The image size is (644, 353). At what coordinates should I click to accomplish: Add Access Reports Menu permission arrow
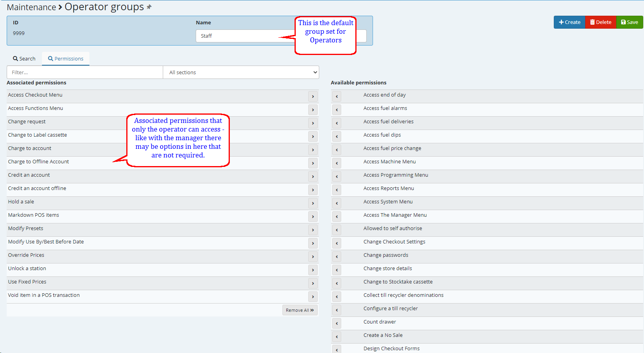pos(337,190)
